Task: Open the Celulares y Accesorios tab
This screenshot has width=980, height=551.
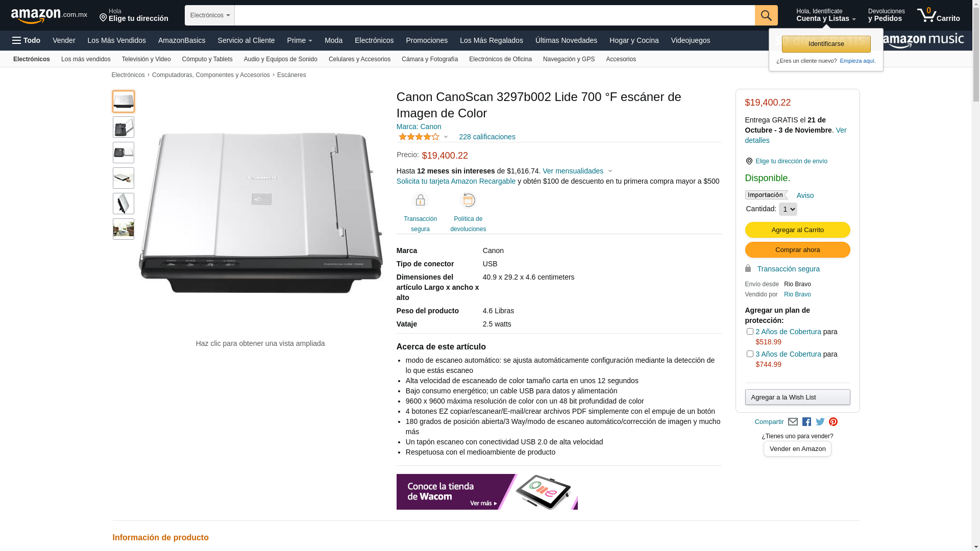Action: click(359, 59)
